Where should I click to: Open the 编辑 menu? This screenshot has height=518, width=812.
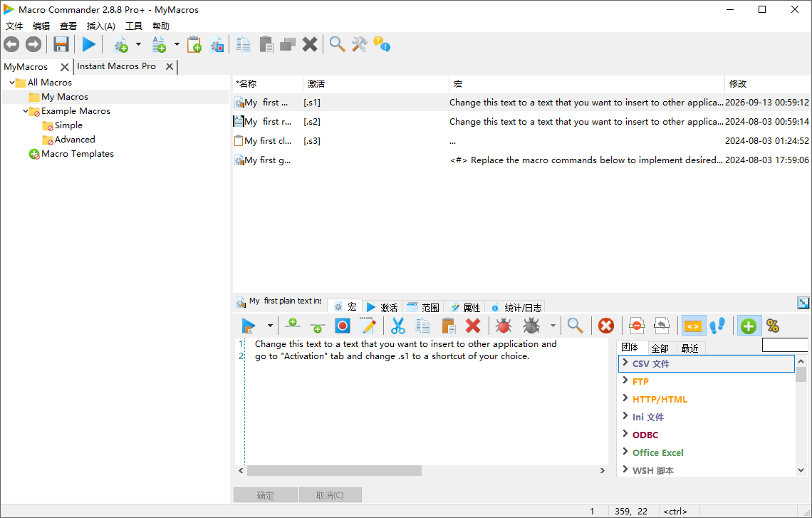click(x=41, y=26)
